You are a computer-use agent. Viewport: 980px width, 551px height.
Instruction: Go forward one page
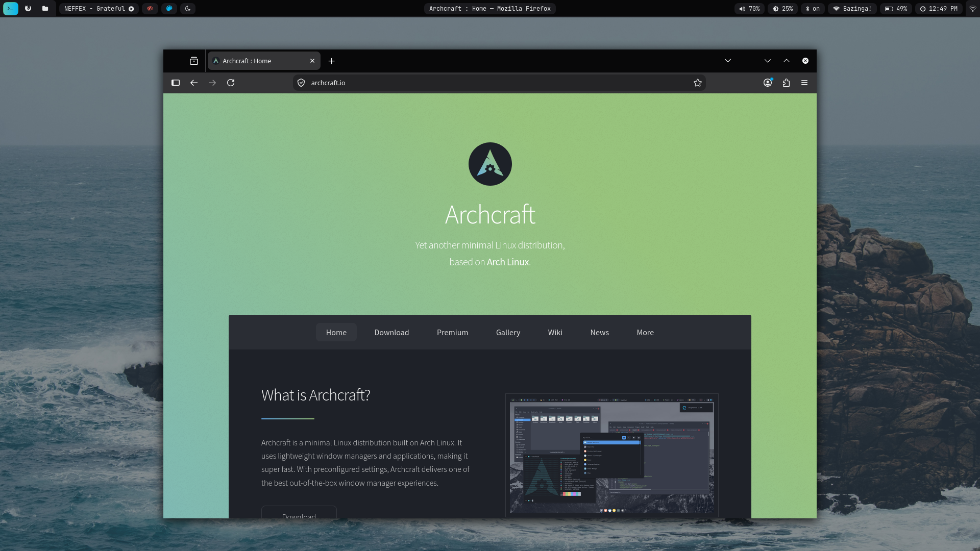212,83
